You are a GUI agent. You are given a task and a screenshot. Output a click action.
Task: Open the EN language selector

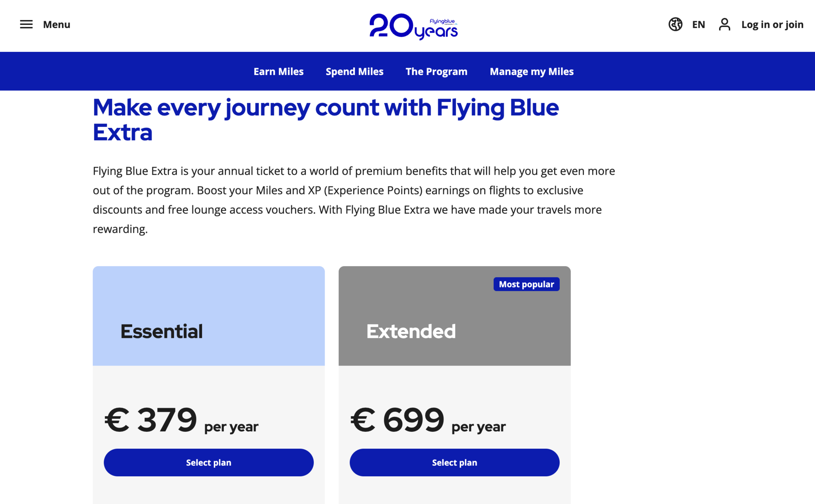[x=698, y=24]
